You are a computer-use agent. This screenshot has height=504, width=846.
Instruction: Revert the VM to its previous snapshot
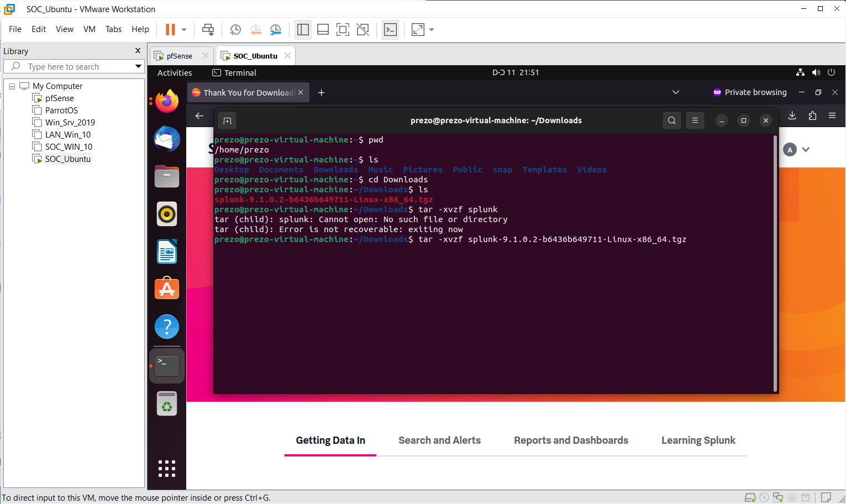pos(255,30)
